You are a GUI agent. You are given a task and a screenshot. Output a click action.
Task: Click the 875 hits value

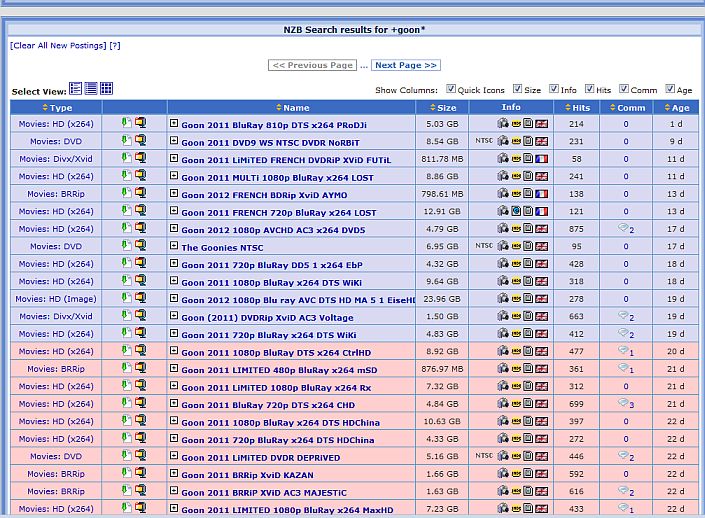576,229
